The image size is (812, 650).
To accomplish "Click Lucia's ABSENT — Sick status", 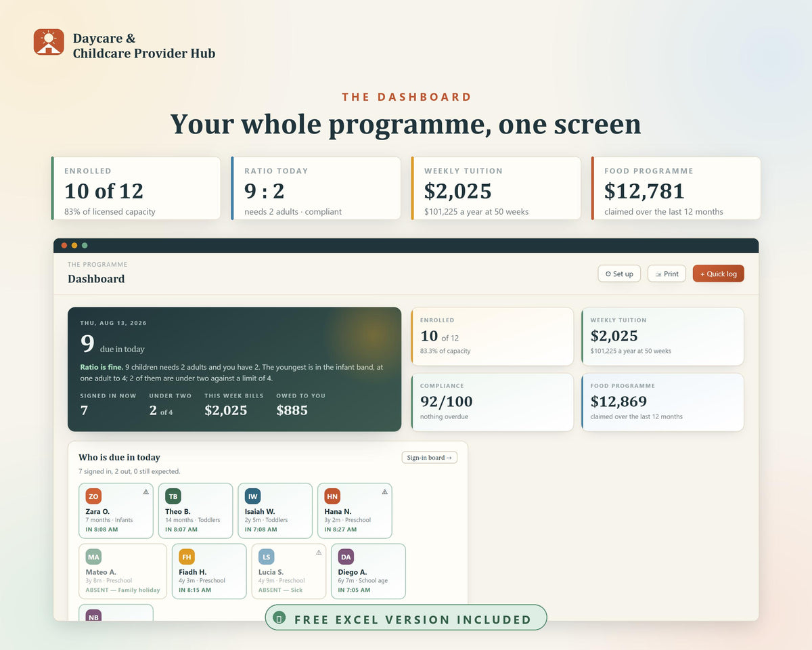I will pyautogui.click(x=280, y=590).
